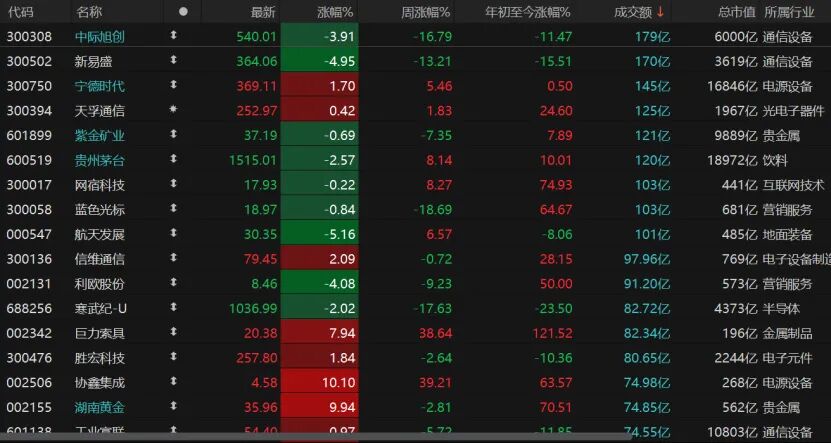Click the marker icon in 协鑫集成 row

point(173,382)
